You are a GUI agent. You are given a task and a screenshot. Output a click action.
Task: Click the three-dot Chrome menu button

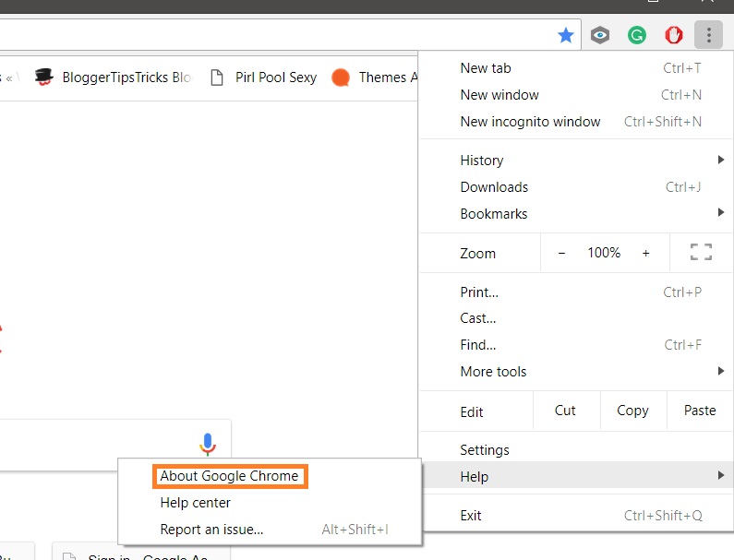(x=709, y=35)
